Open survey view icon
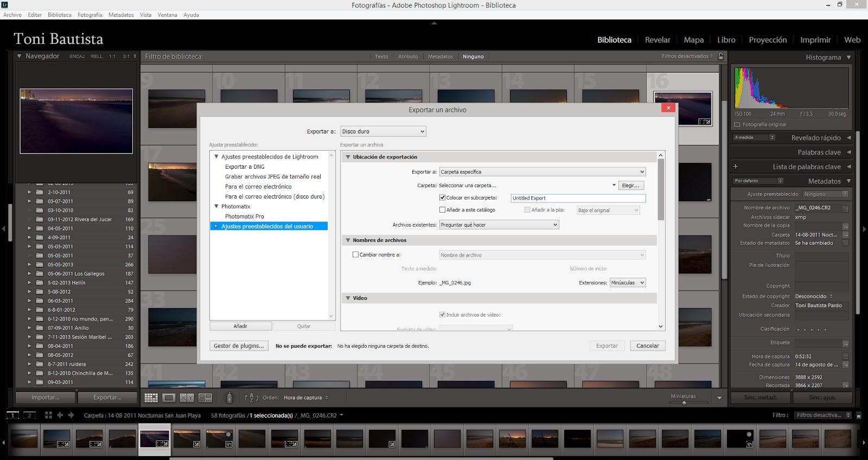 click(205, 398)
